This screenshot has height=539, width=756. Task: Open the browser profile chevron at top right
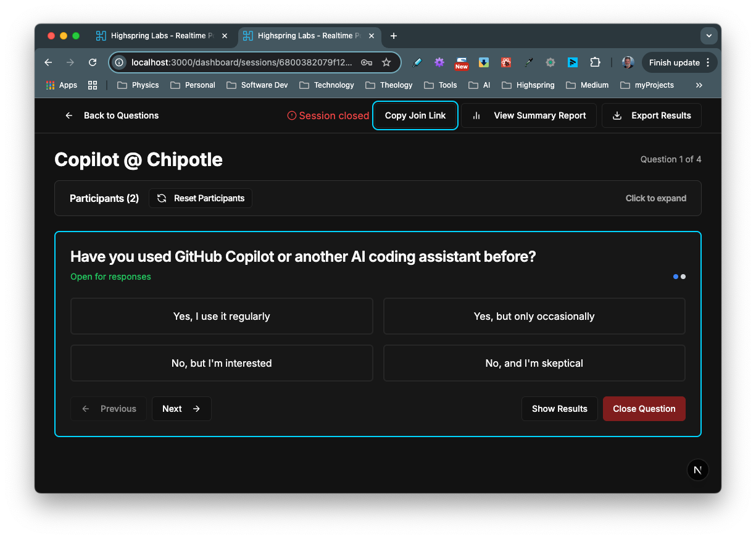pyautogui.click(x=709, y=35)
